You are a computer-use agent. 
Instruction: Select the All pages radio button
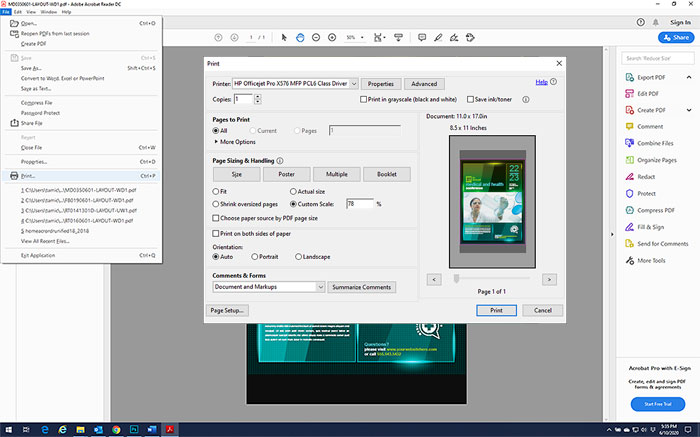click(x=216, y=131)
